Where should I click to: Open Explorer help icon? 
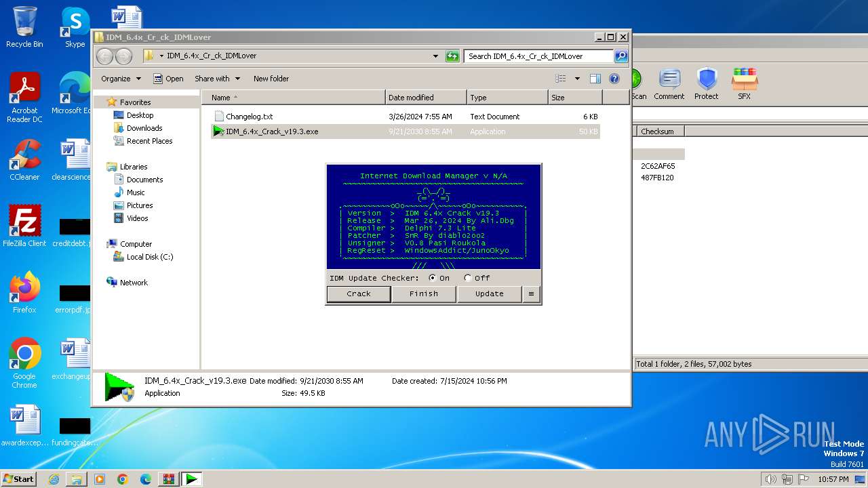(614, 79)
